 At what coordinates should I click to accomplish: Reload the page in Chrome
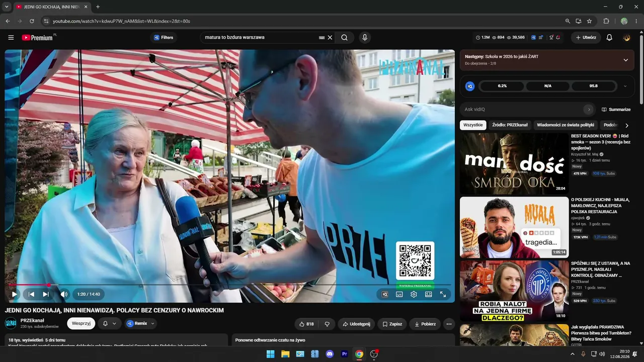click(x=32, y=21)
